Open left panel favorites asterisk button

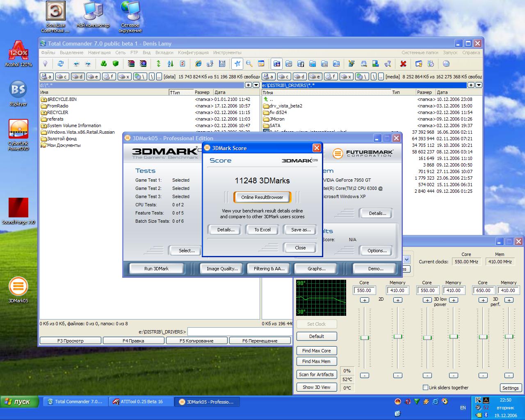[248, 85]
